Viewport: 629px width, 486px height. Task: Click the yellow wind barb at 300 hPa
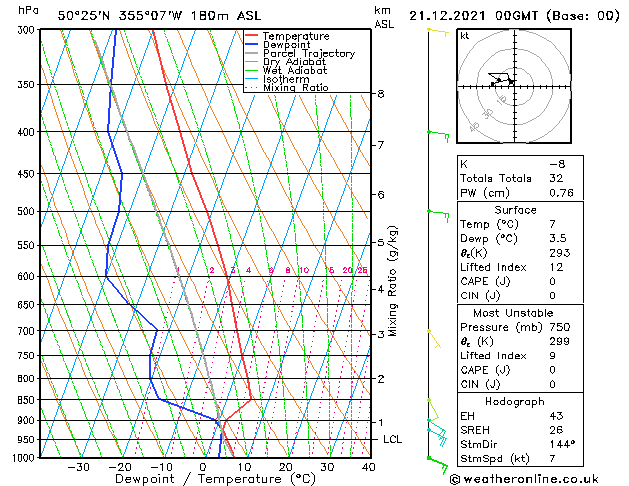click(438, 32)
